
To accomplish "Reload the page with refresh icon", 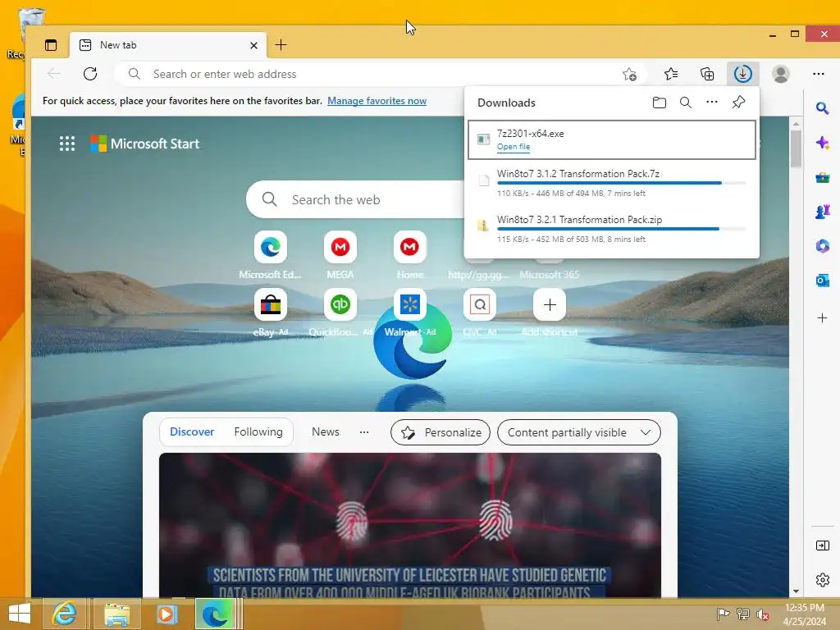I will (x=90, y=74).
